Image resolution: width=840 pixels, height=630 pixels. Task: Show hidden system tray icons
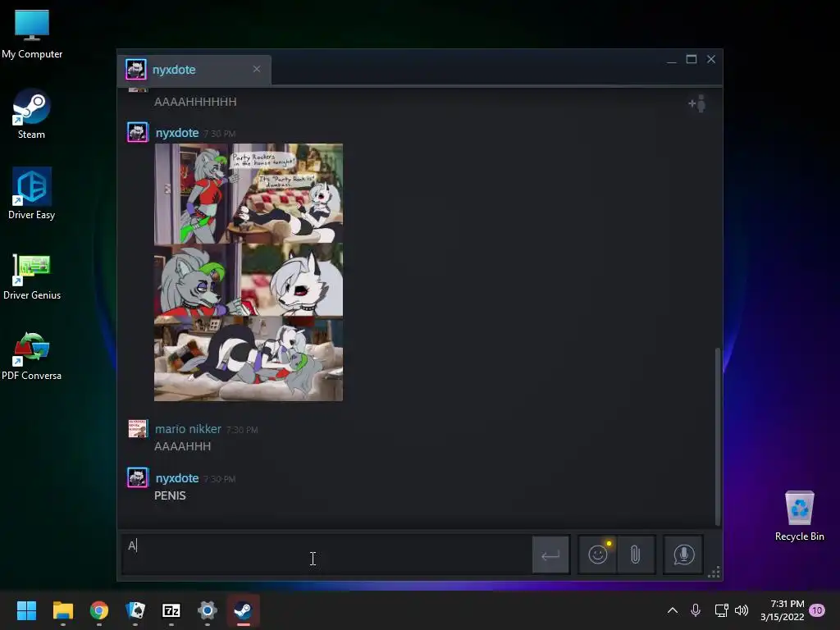(x=673, y=610)
